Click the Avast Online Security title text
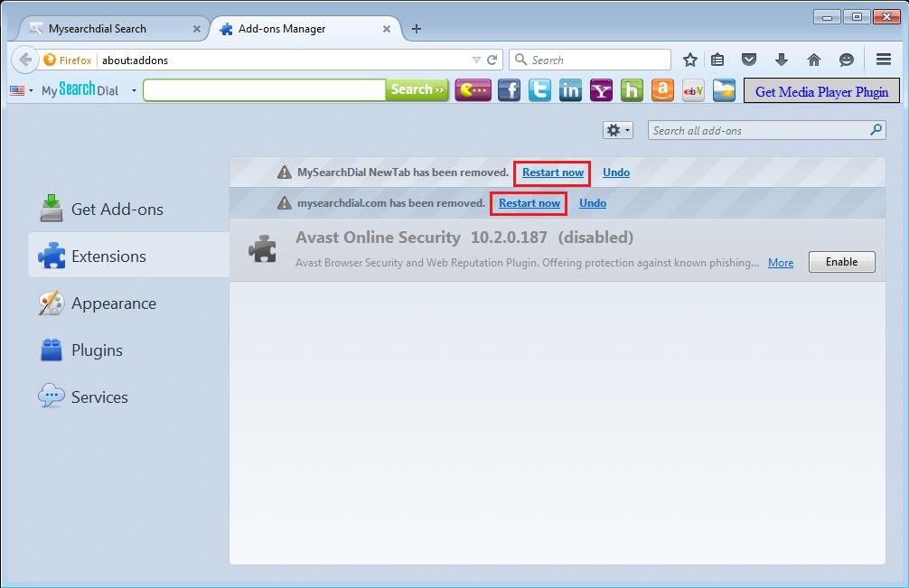 coord(378,237)
